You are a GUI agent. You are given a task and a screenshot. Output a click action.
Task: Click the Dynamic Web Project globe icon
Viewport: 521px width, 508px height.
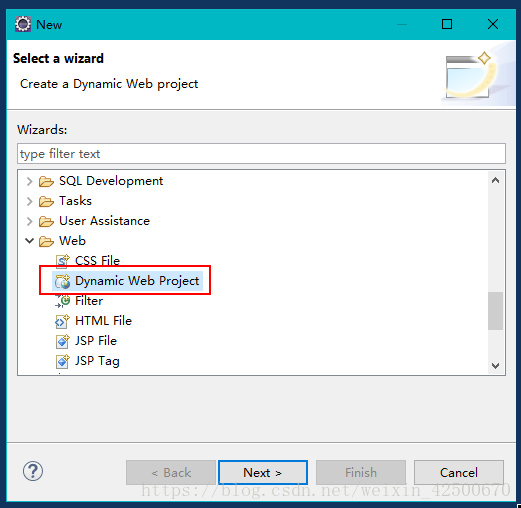tap(62, 281)
